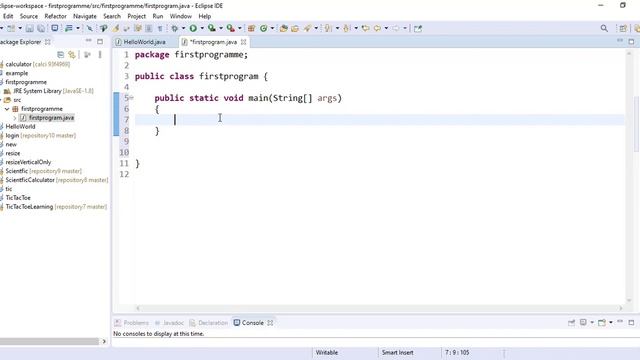Toggle Mark Occurrences highlighter icon
The image size is (640, 360).
pos(116,28)
